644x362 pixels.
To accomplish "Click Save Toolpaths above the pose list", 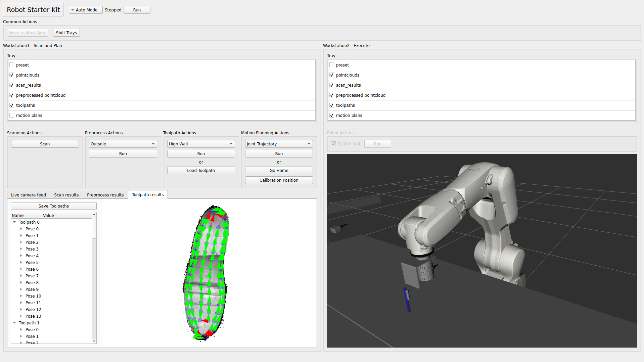I will tap(53, 206).
